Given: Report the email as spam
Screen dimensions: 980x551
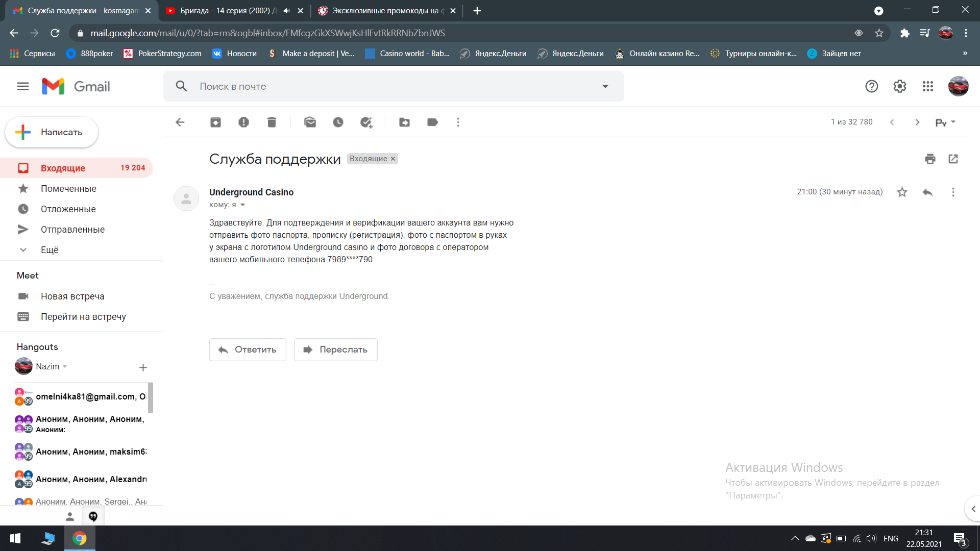Looking at the screenshot, I should [243, 122].
